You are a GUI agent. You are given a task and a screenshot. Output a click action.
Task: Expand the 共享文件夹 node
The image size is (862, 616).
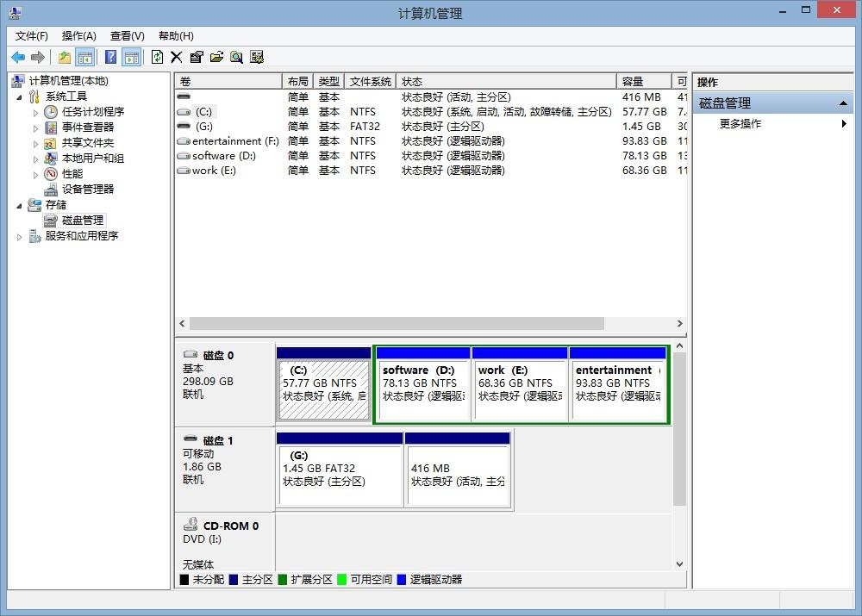tap(35, 143)
